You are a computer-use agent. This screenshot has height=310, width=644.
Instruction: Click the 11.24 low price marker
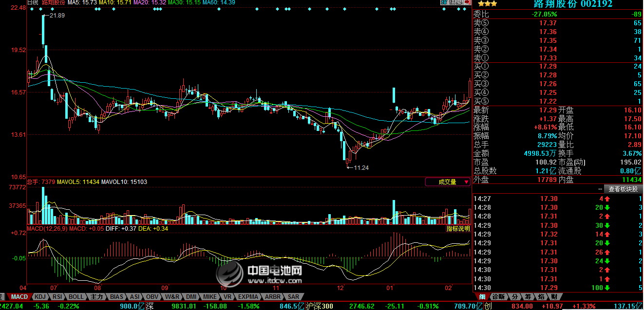360,167
